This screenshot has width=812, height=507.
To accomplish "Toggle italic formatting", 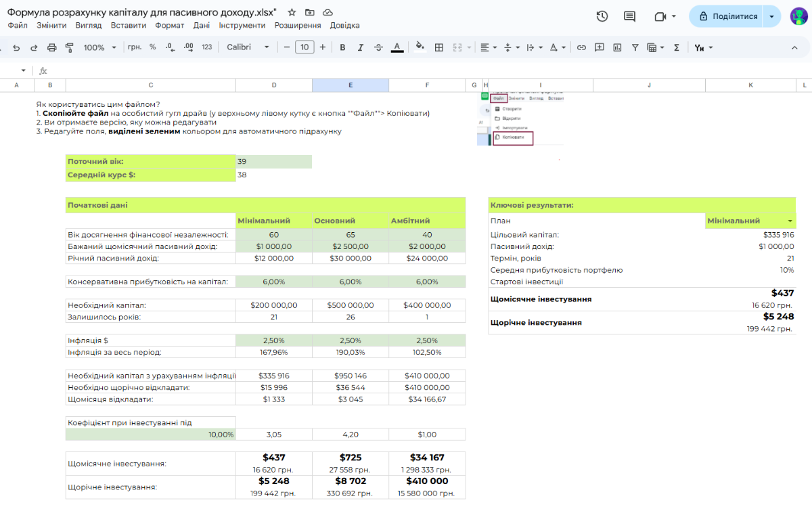I will pos(361,47).
